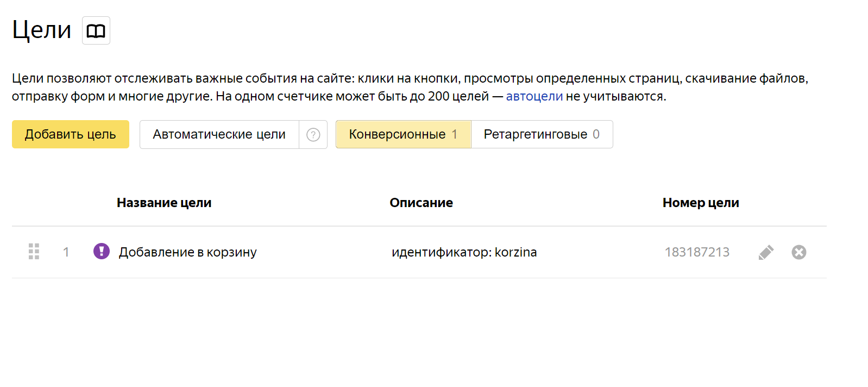Delete the goal with the cross icon
This screenshot has width=868, height=387.
pyautogui.click(x=798, y=252)
